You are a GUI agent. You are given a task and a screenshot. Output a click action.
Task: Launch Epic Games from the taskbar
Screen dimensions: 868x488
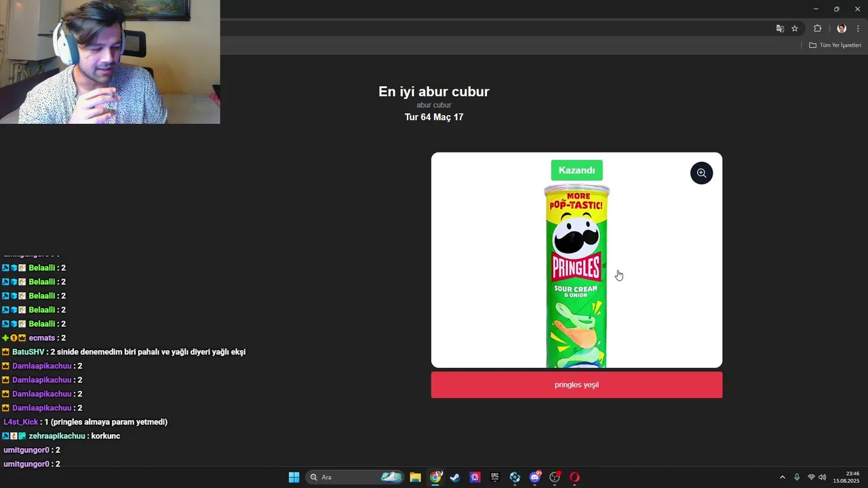coord(495,477)
